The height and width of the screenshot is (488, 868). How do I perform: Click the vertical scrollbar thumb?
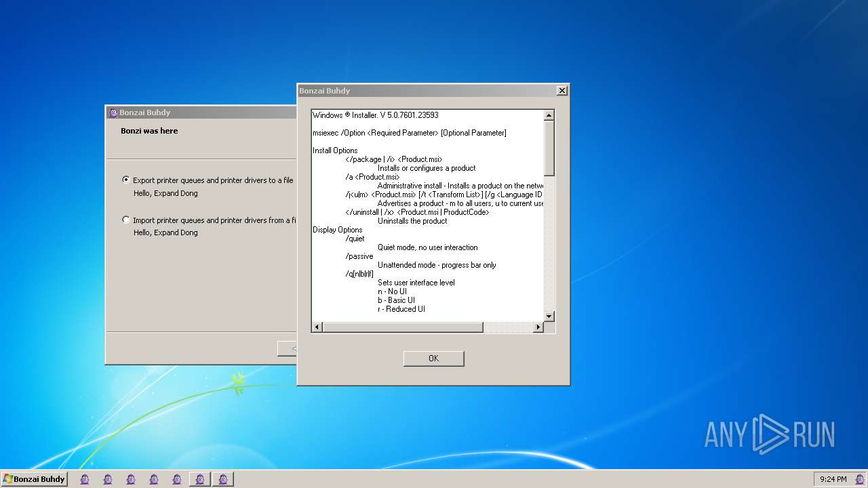(549, 148)
